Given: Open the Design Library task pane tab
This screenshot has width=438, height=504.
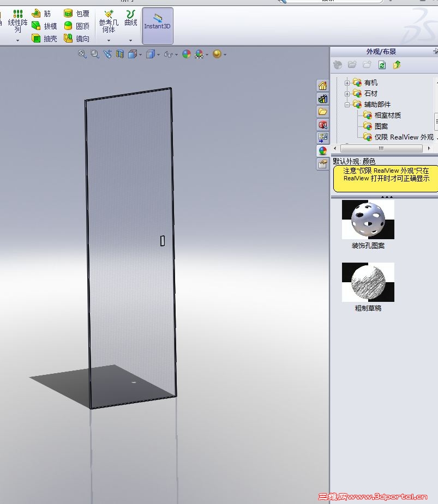Looking at the screenshot, I should pos(322,99).
